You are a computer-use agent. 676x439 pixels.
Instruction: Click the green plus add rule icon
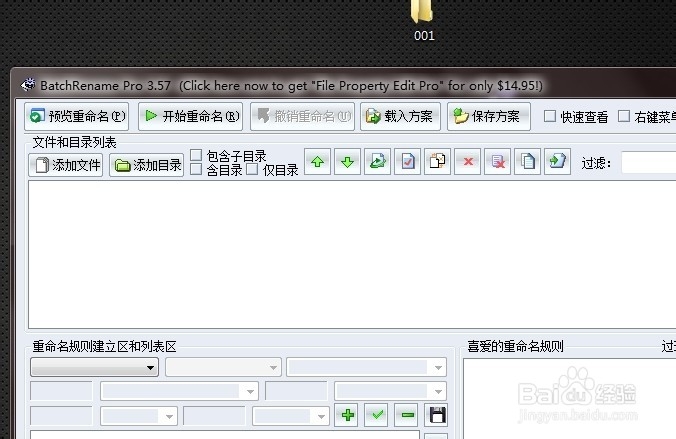pyautogui.click(x=346, y=415)
